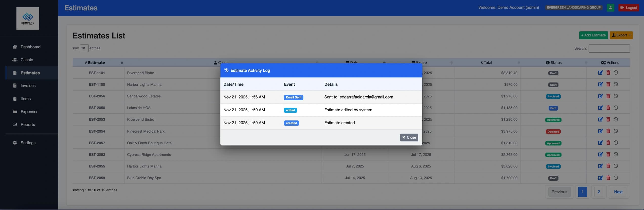
Task: Open Invoices in the sidebar
Action: point(28,86)
